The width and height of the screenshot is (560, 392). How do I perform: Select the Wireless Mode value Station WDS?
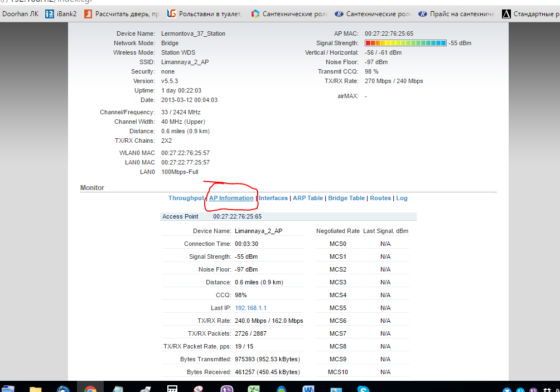coord(178,52)
